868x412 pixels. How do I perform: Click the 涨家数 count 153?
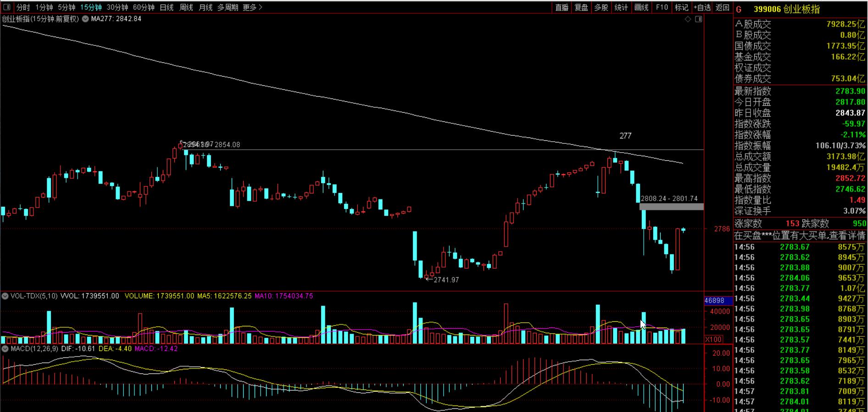click(792, 224)
